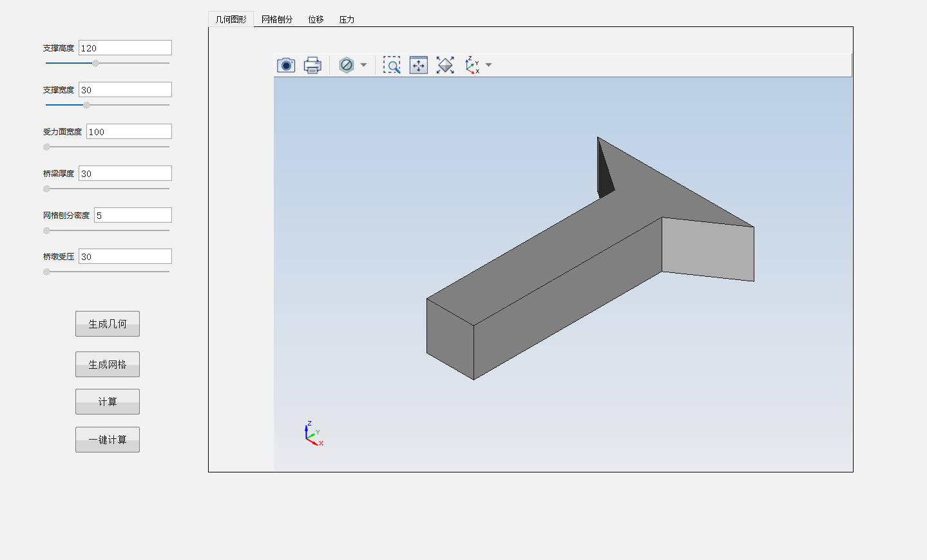The image size is (927, 560).
Task: Take a snapshot with the camera icon
Action: click(286, 65)
